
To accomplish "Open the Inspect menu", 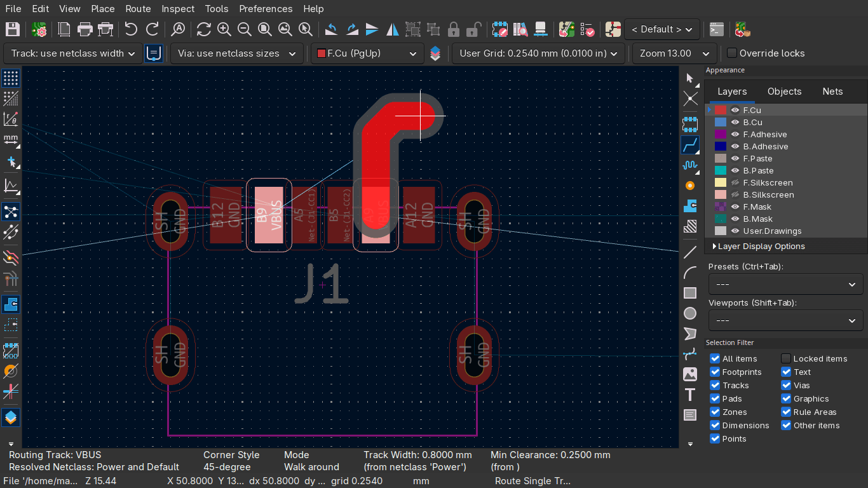I will [178, 9].
